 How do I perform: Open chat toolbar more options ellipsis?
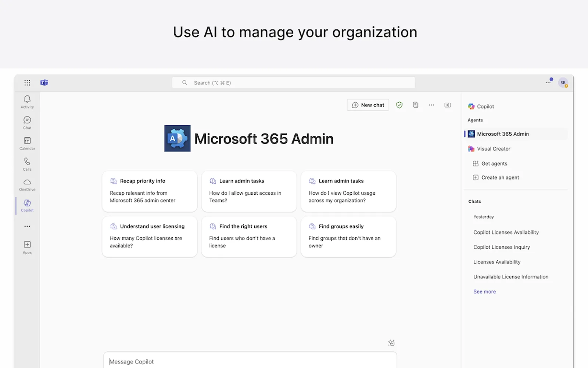(x=431, y=105)
